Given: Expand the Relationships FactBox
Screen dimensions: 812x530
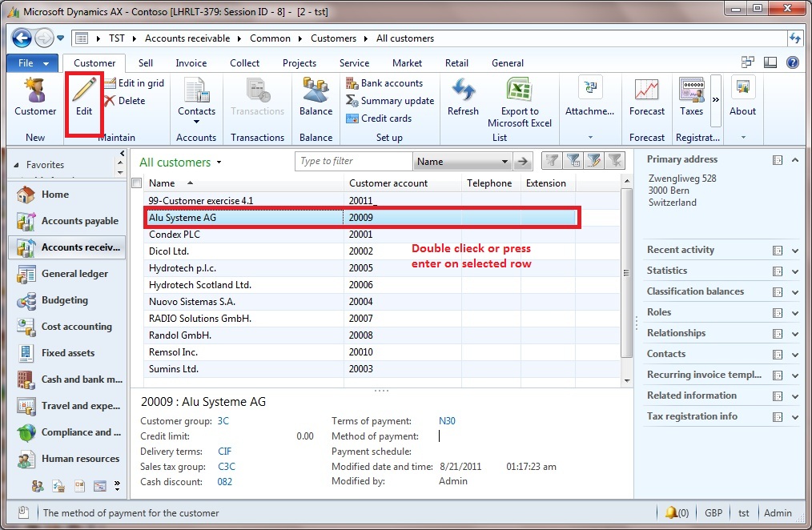Looking at the screenshot, I should pos(795,334).
